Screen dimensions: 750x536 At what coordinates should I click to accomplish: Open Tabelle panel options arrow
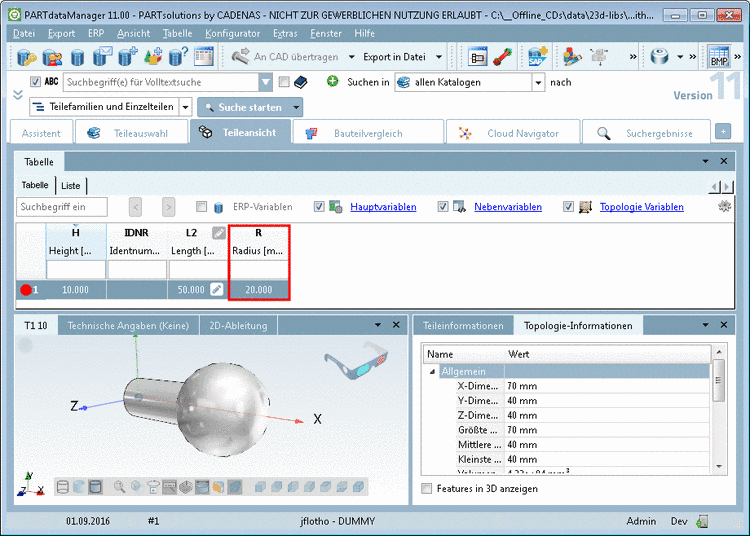[706, 161]
